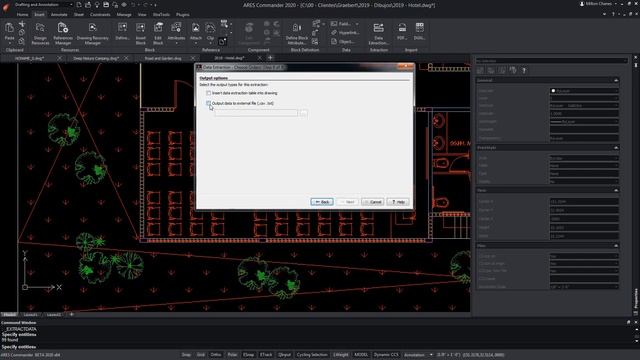Click Cancel in the Data Extraction dialog
Image resolution: width=640 pixels, height=360 pixels.
point(373,202)
